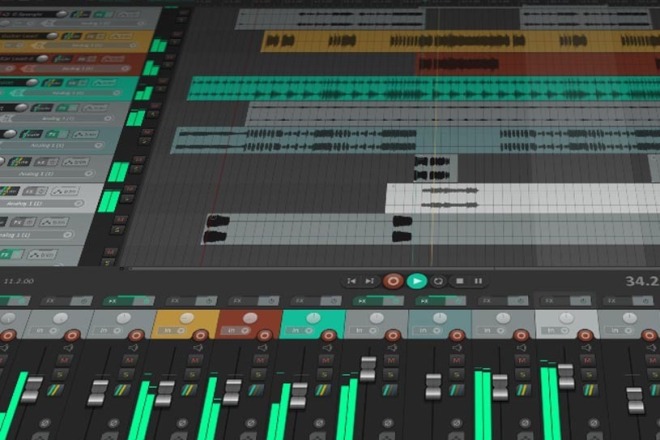Open input selector 'In' on teal strip
The height and width of the screenshot is (440, 660).
click(x=299, y=331)
